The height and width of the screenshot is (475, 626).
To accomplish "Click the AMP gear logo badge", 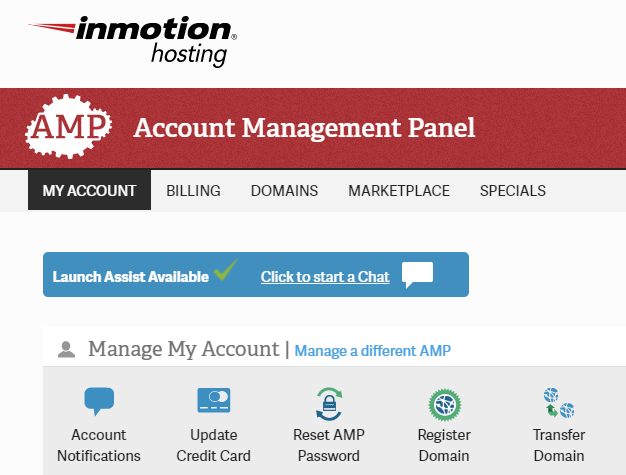I will [67, 128].
